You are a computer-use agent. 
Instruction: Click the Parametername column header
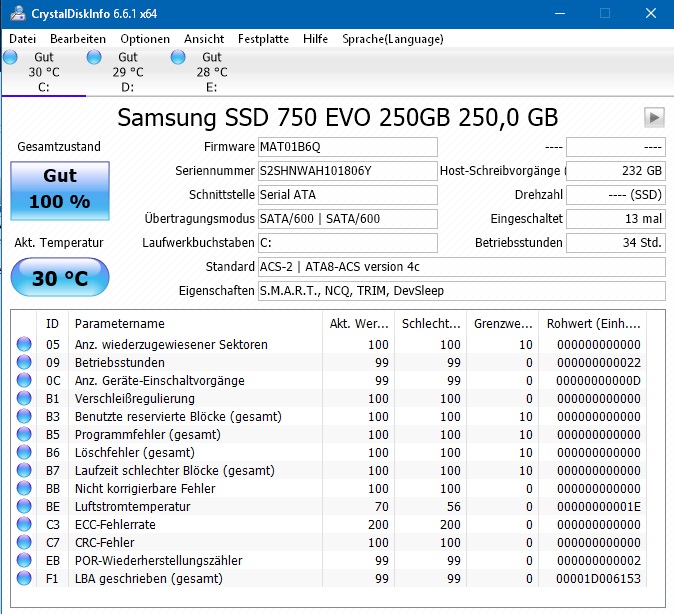coord(196,324)
